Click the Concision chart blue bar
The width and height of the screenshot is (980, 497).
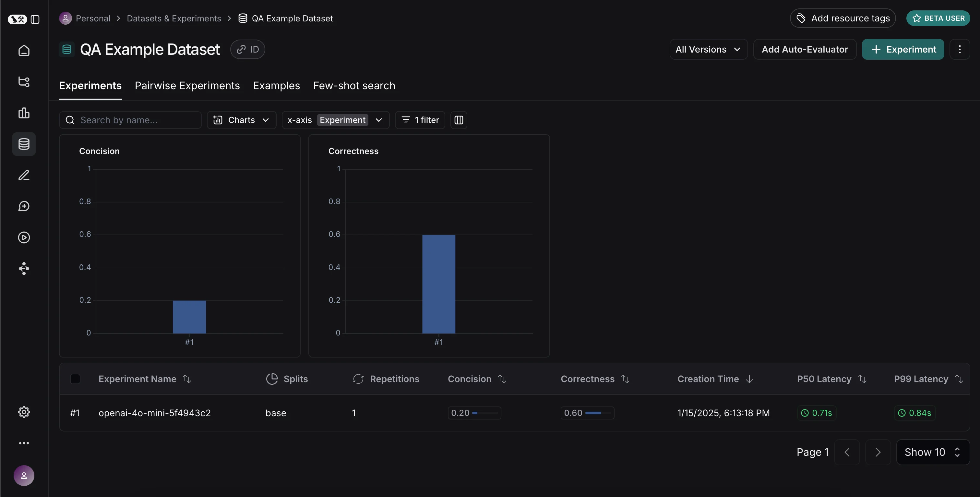click(x=189, y=317)
